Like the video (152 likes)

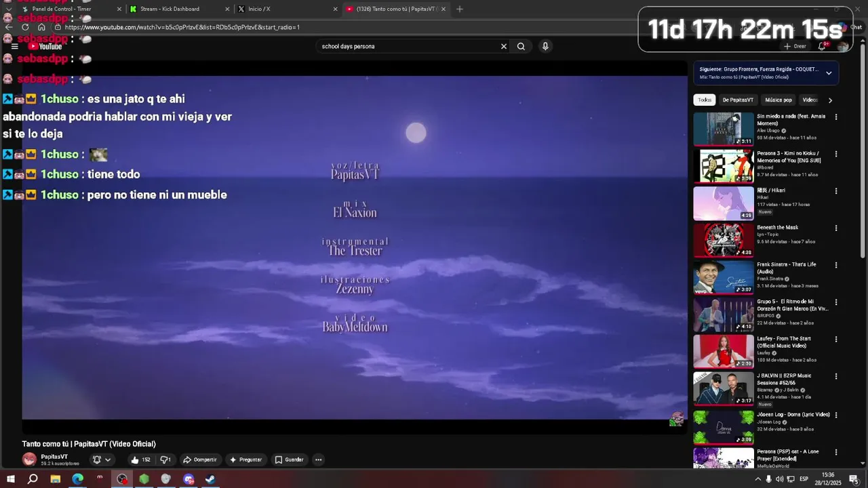[140, 460]
